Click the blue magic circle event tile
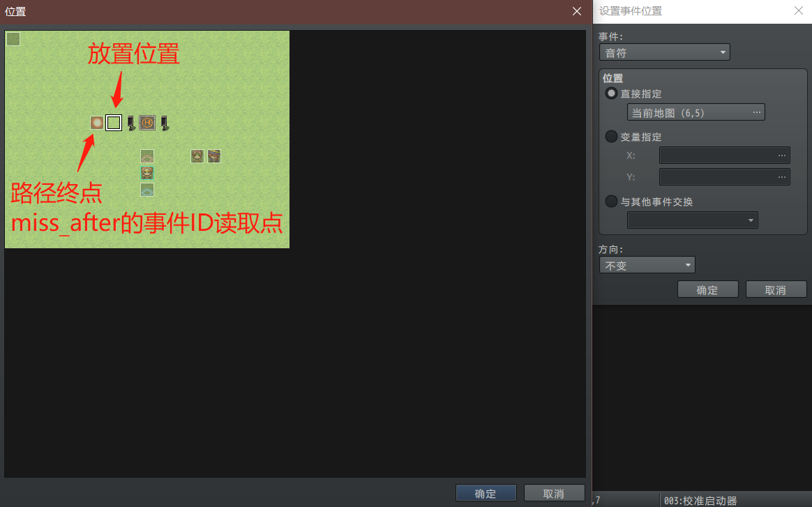Screen dimensions: 812x507 click(147, 190)
